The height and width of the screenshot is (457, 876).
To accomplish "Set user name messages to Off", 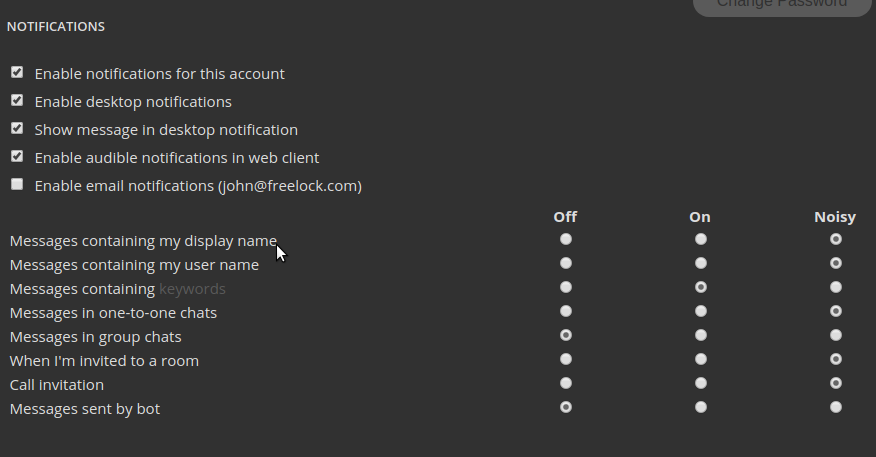I will point(566,264).
